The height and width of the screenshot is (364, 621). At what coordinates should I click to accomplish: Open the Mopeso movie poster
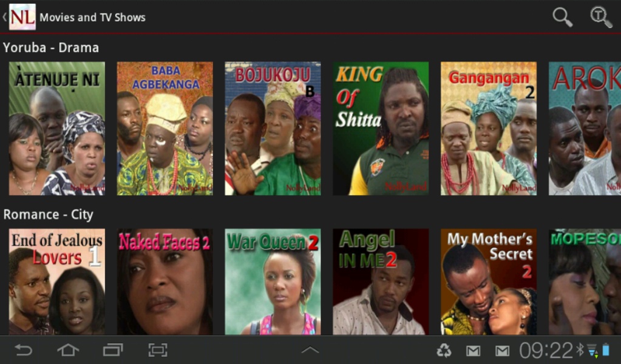585,281
